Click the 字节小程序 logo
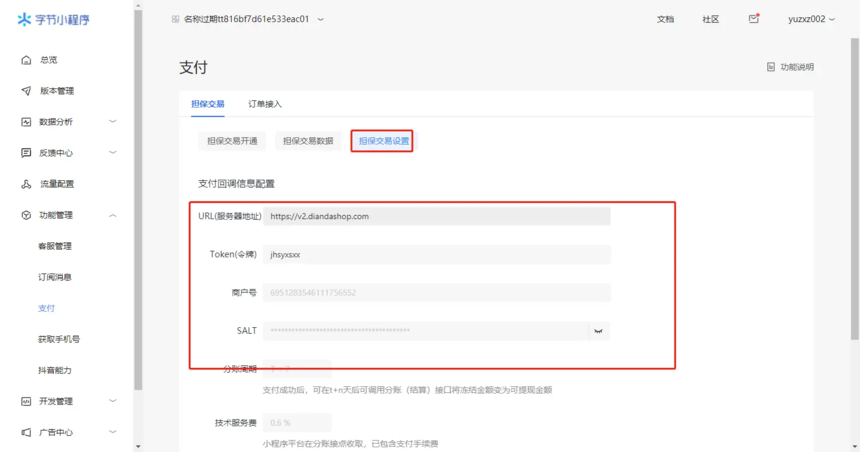This screenshot has height=452, width=860. coord(53,20)
